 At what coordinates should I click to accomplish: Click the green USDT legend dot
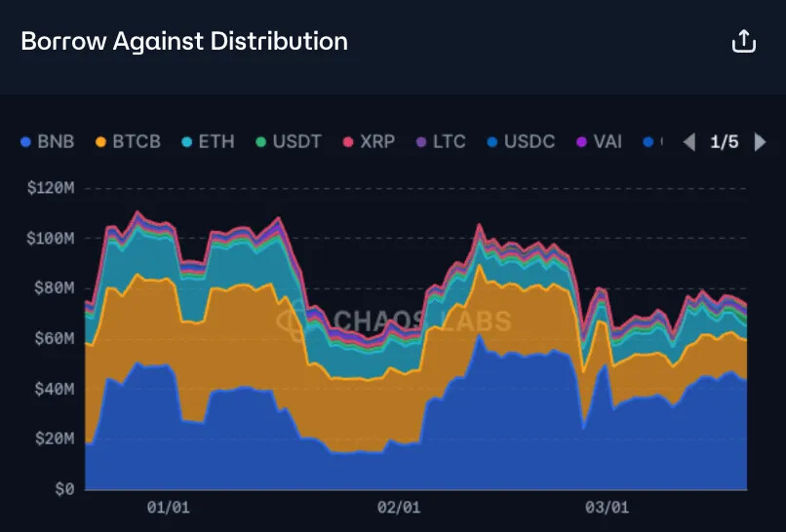[x=260, y=142]
